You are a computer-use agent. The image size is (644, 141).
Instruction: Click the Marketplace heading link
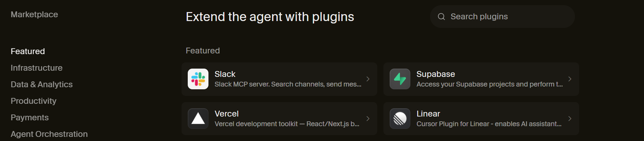pos(34,14)
